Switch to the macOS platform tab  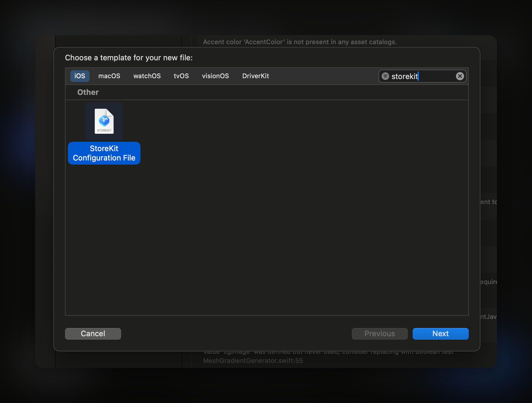[109, 76]
